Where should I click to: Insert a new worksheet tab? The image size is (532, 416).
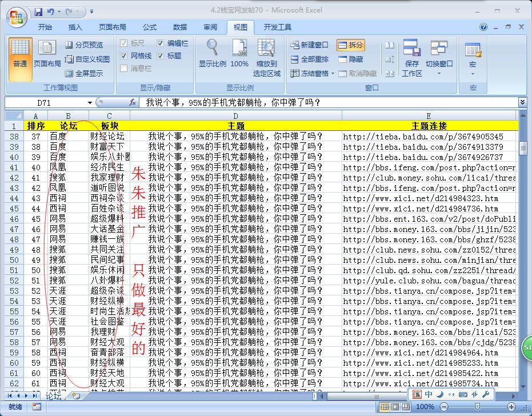pyautogui.click(x=76, y=396)
